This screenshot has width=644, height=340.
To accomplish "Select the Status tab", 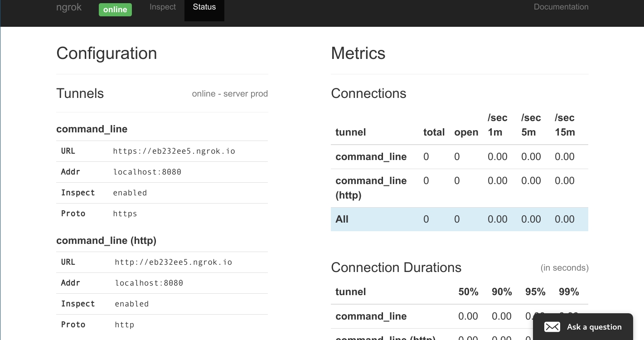I will (x=204, y=7).
